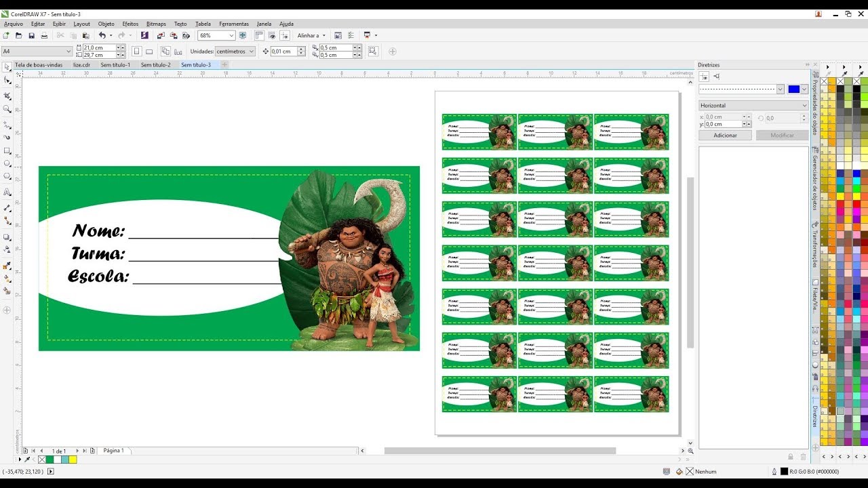Click the Undo arrow
The image size is (868, 488).
coord(102,35)
